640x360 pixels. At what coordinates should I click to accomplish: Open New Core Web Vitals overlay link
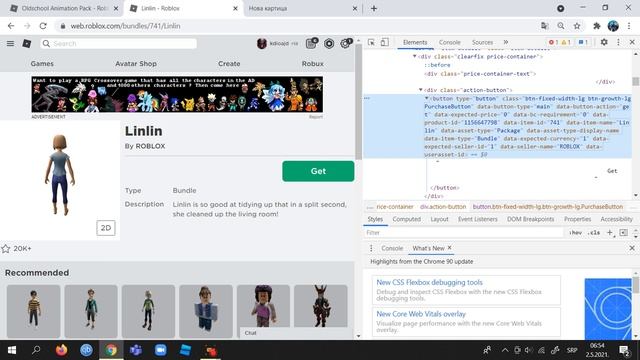point(421,314)
